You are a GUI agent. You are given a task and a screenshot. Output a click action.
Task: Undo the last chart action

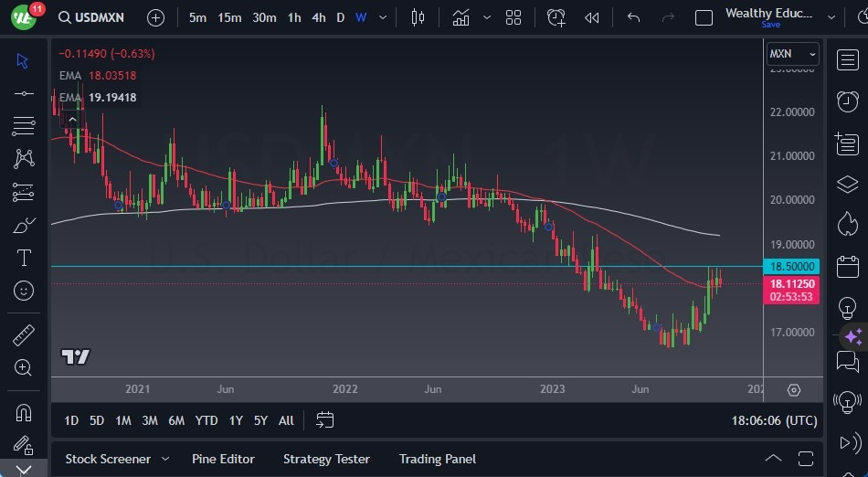(x=633, y=17)
